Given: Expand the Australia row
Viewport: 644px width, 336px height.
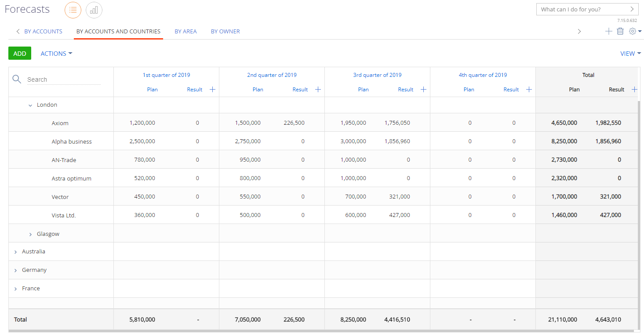Looking at the screenshot, I should (x=15, y=252).
